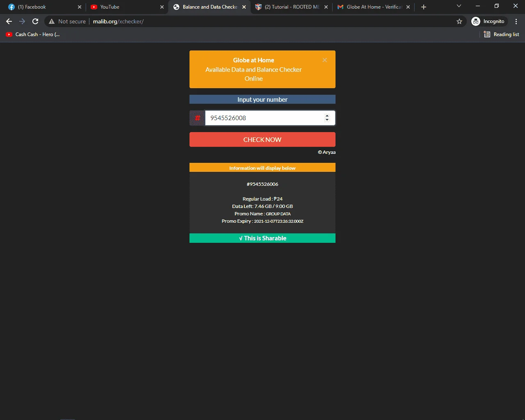
Task: Close the Facebook tab
Action: tap(80, 7)
